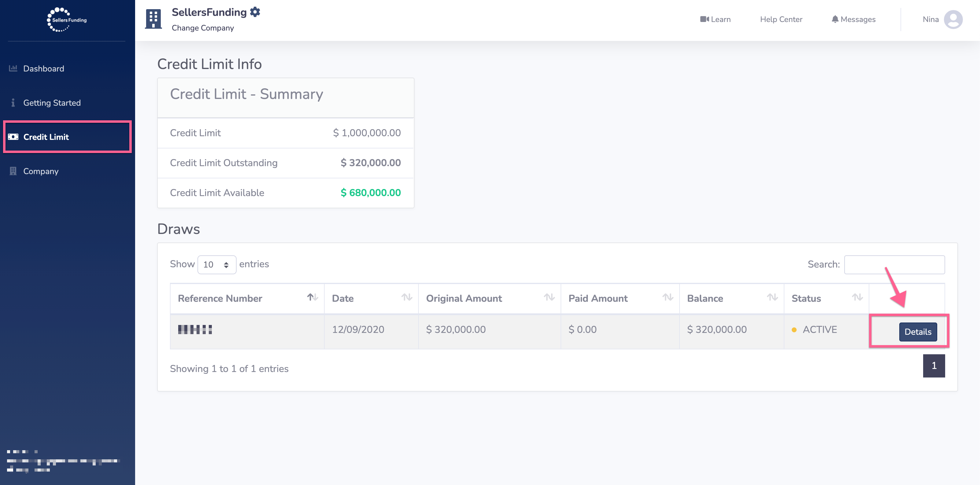The image size is (980, 485).
Task: Click the Reference Number column header
Action: [247, 298]
